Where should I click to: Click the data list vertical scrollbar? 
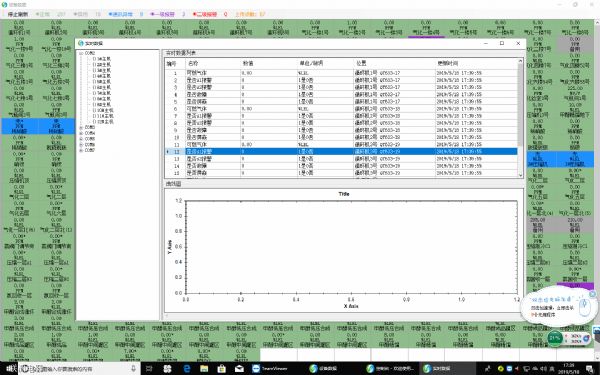520,118
